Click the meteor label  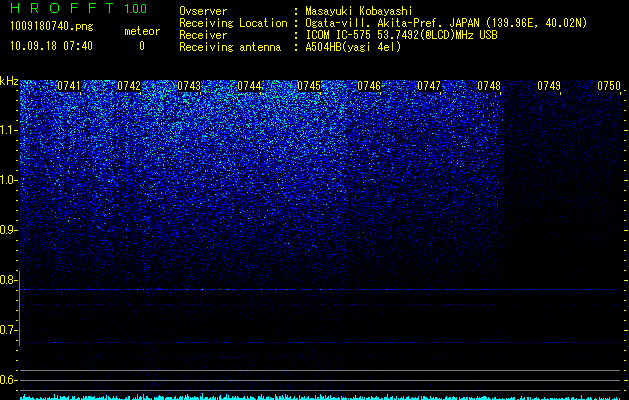(142, 31)
